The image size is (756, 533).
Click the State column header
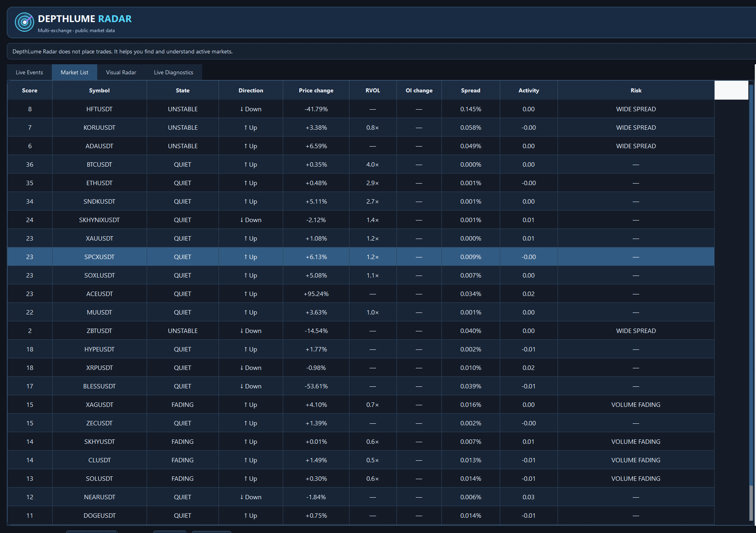(183, 90)
